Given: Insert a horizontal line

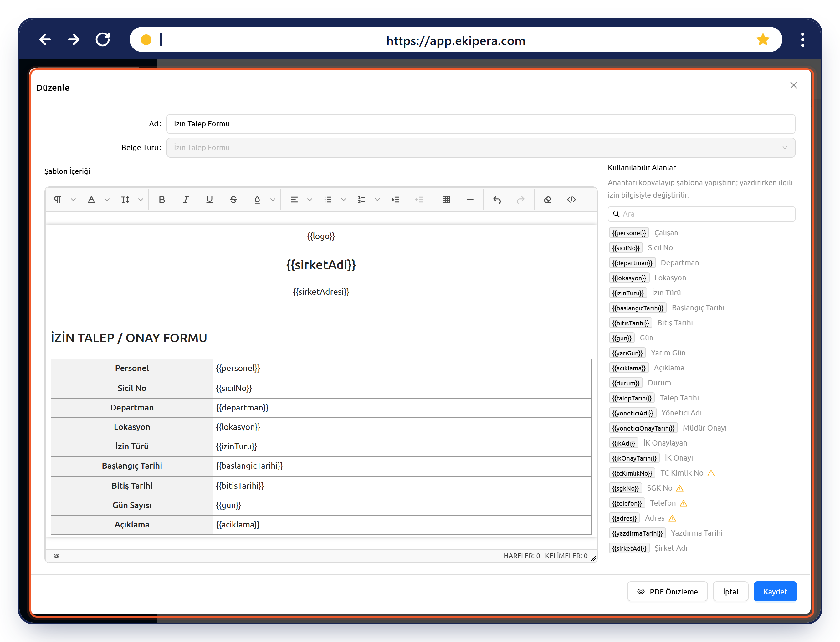Looking at the screenshot, I should point(470,200).
